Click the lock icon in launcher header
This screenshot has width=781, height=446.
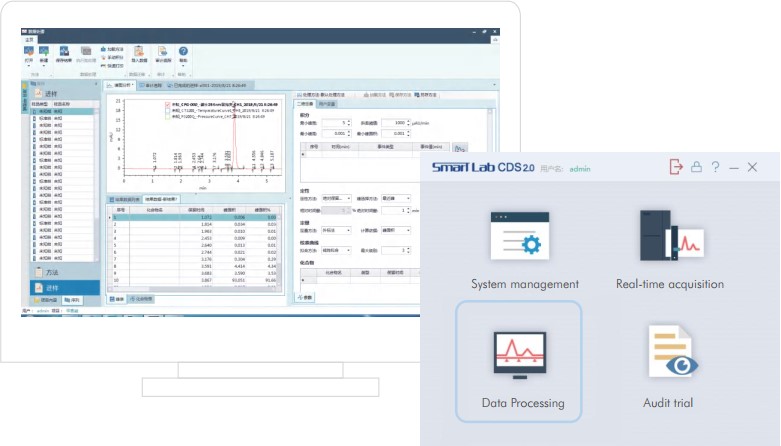click(x=696, y=168)
